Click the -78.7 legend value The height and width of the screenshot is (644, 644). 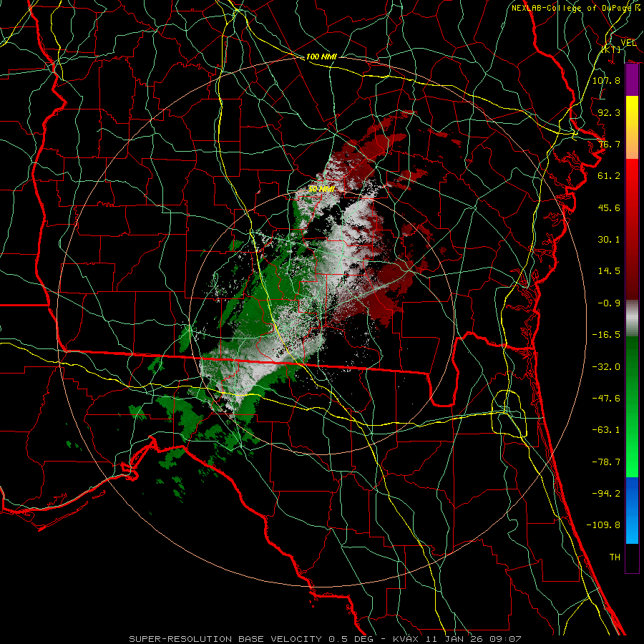point(606,462)
